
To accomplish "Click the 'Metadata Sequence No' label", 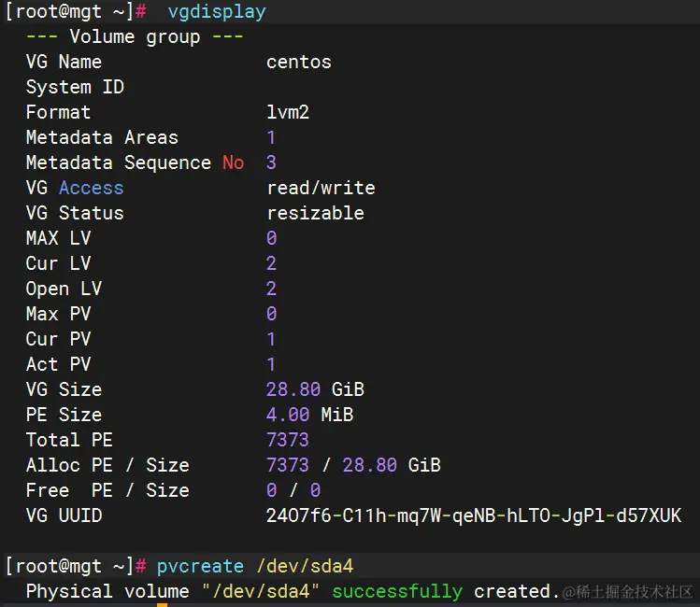I will (x=135, y=162).
